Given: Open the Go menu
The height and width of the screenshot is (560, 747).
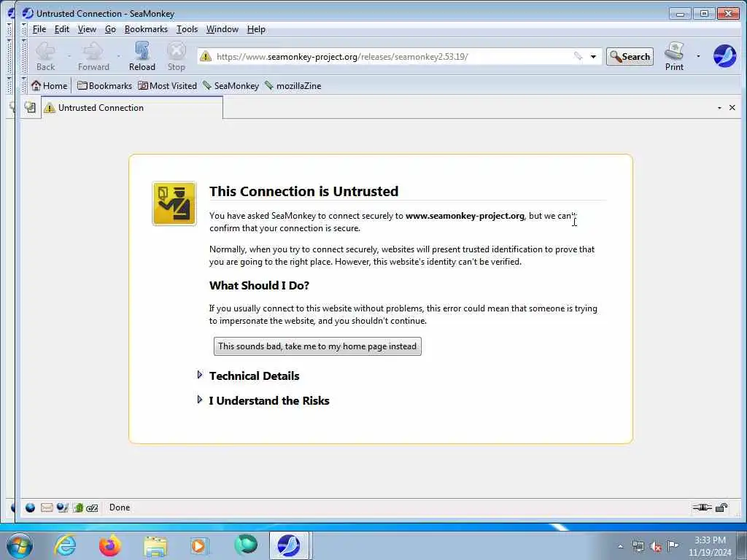Looking at the screenshot, I should point(111,29).
